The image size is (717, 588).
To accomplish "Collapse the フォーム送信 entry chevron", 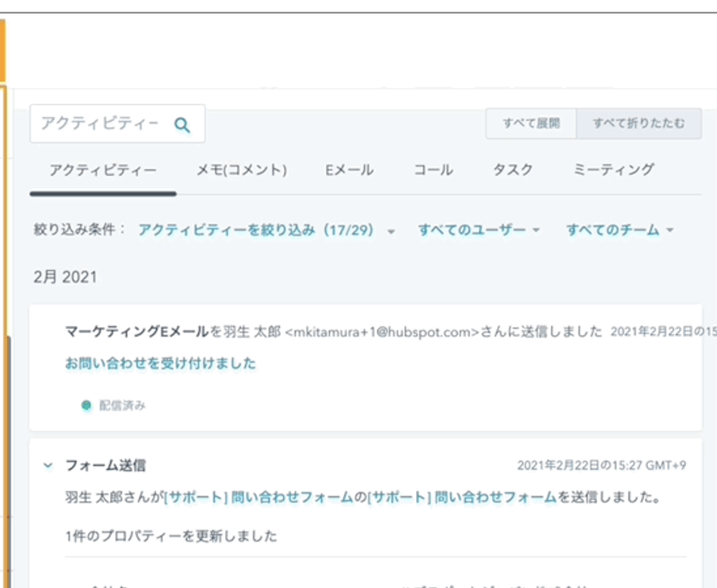I will tap(48, 465).
